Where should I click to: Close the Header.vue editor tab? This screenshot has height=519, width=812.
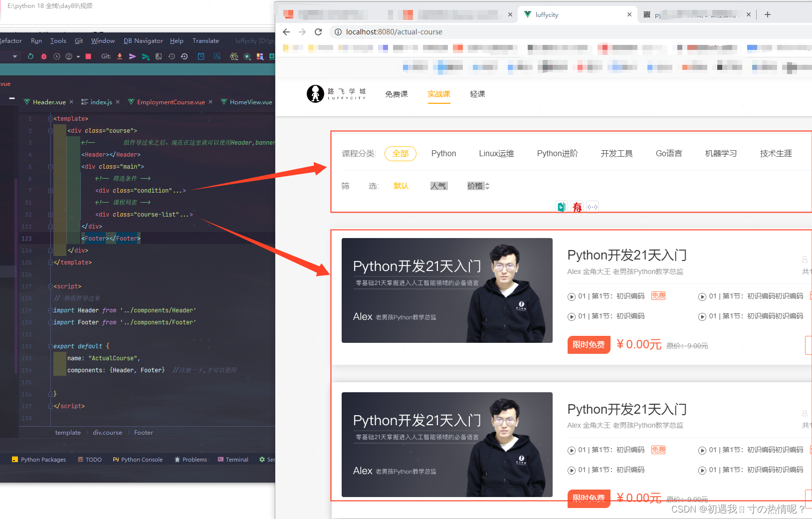click(71, 102)
